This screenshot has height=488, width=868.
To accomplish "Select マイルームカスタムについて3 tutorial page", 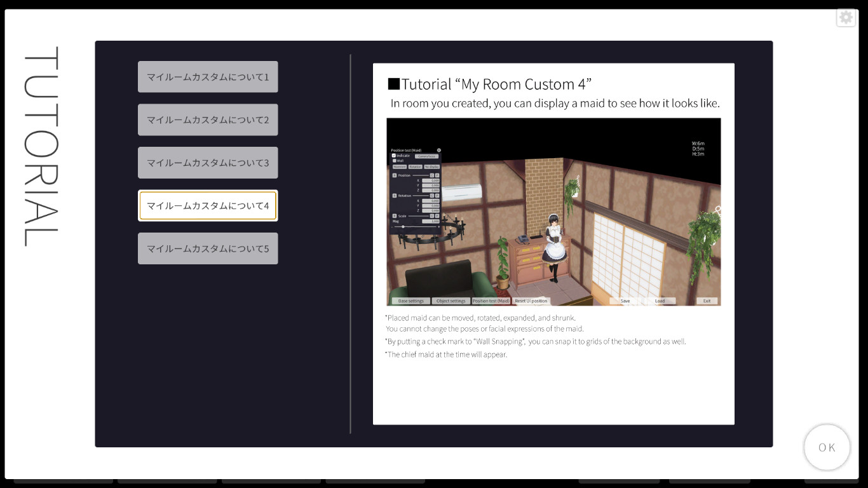I will [208, 163].
